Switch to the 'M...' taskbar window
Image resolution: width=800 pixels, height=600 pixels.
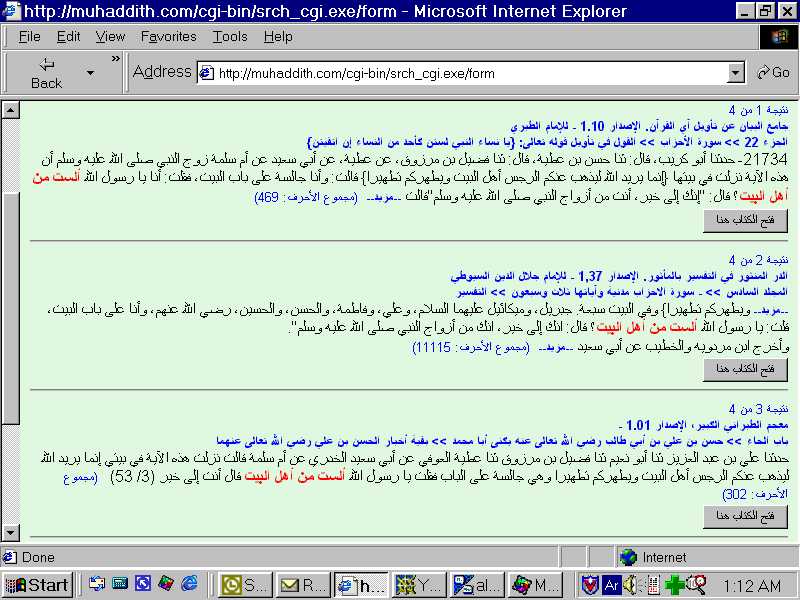[536, 585]
